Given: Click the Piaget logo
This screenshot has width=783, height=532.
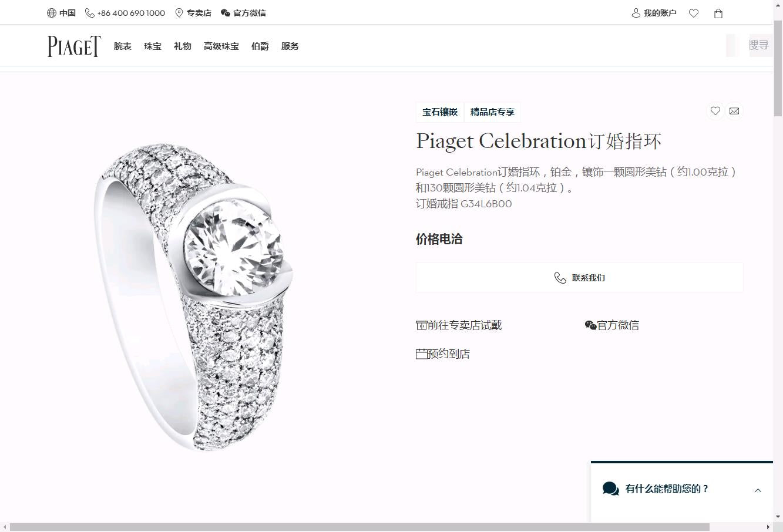Looking at the screenshot, I should pos(74,46).
